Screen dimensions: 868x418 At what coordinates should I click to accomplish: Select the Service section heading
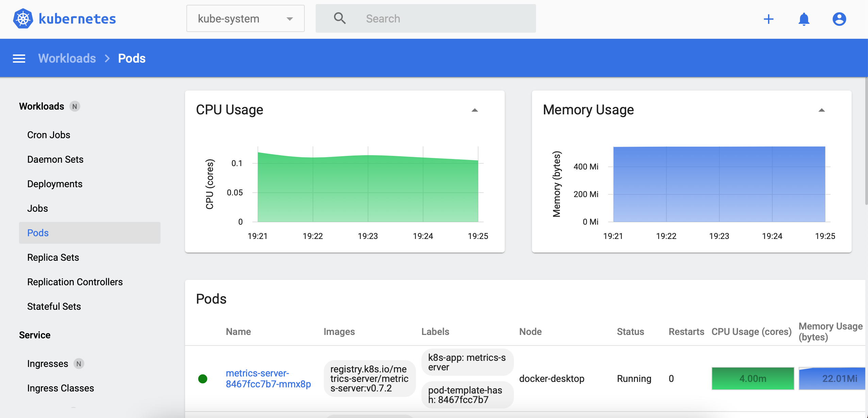point(35,335)
